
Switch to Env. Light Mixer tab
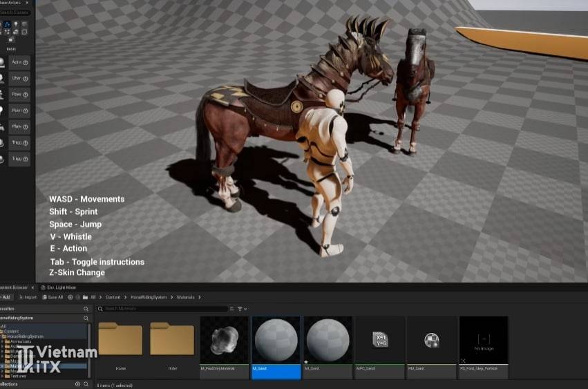(x=59, y=287)
